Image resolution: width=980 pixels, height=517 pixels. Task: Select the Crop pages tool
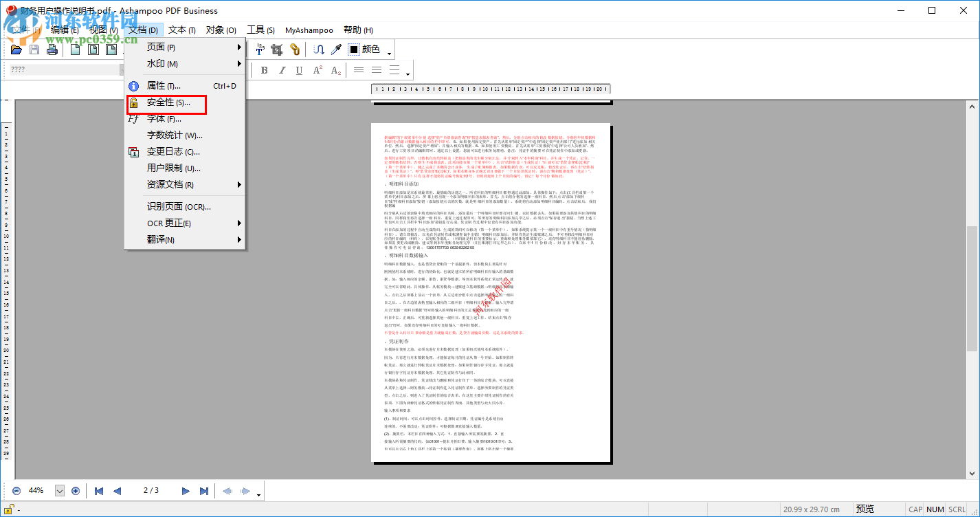point(278,49)
